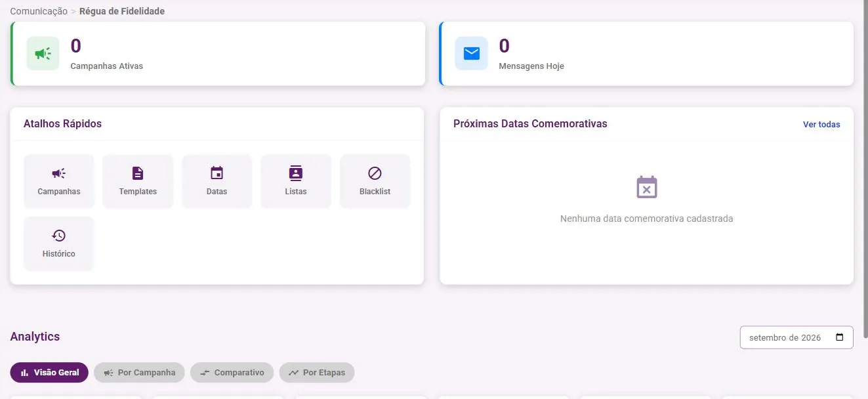Go to Comunicação in the breadcrumb
This screenshot has width=868, height=399.
(39, 11)
